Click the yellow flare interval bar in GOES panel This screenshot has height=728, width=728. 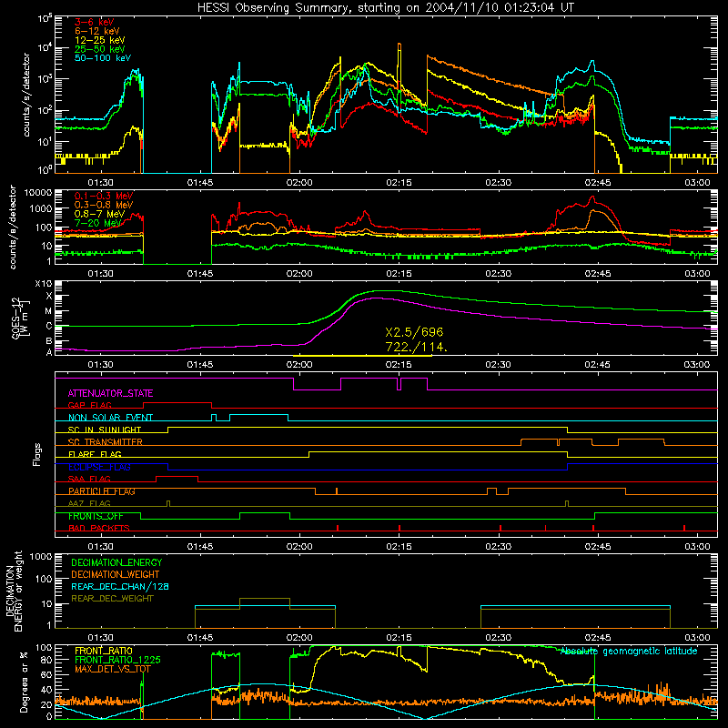point(362,356)
